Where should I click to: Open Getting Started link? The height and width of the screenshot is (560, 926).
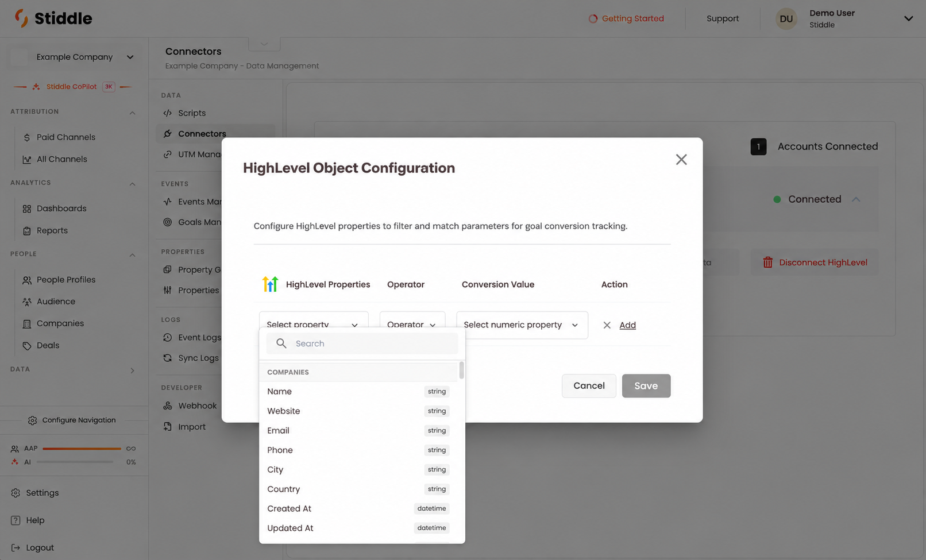tap(626, 18)
